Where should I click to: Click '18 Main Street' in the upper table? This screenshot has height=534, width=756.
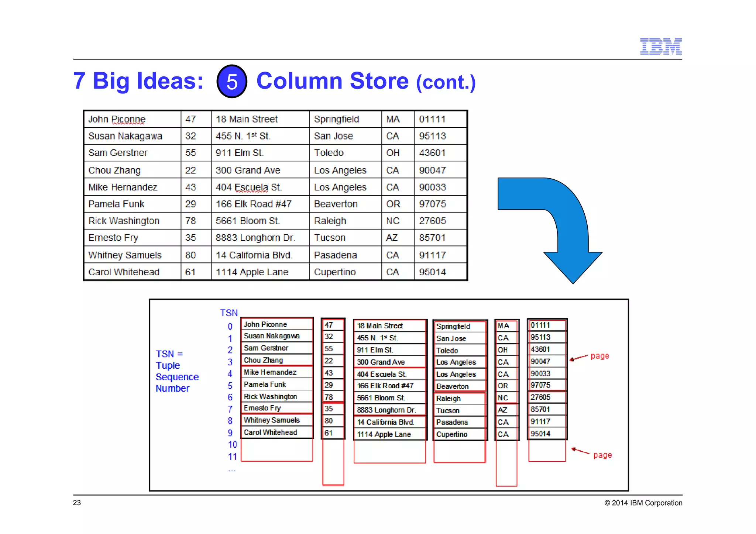coord(247,119)
